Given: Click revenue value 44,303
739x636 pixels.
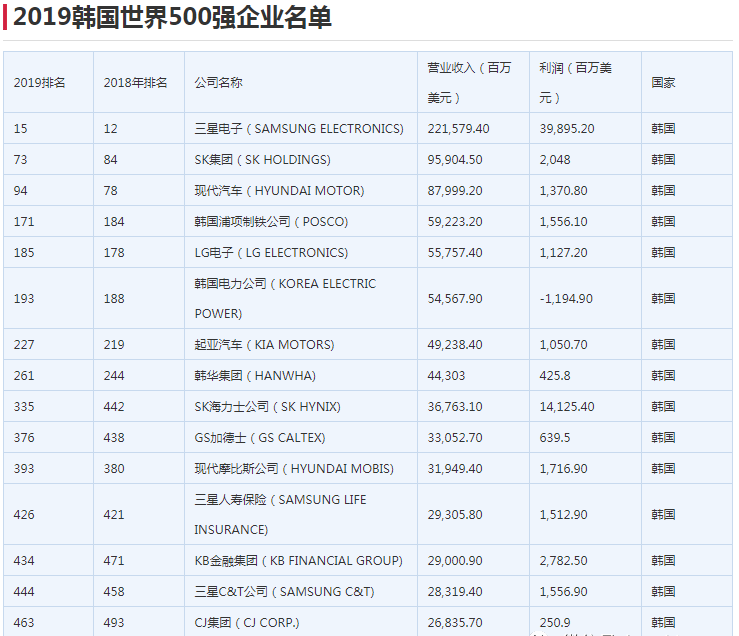Looking at the screenshot, I should pyautogui.click(x=446, y=376).
